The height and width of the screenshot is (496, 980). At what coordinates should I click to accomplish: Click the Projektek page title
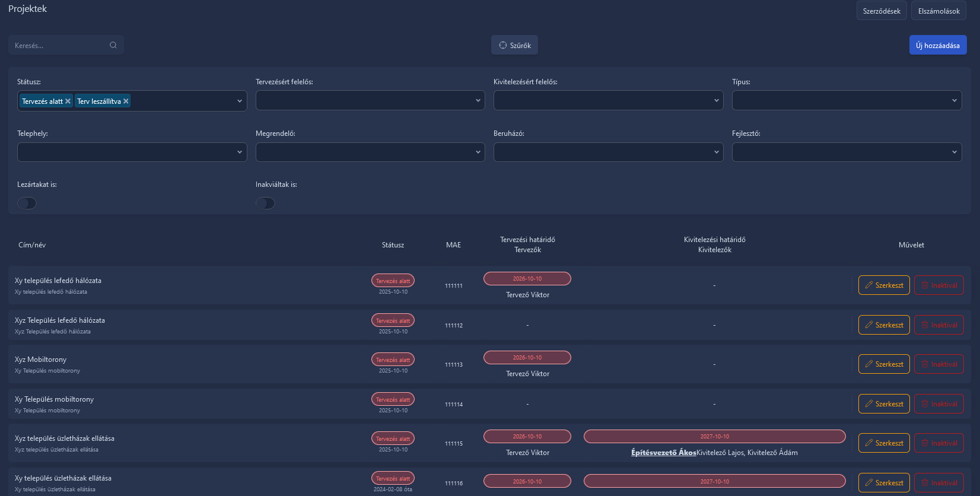(x=27, y=9)
